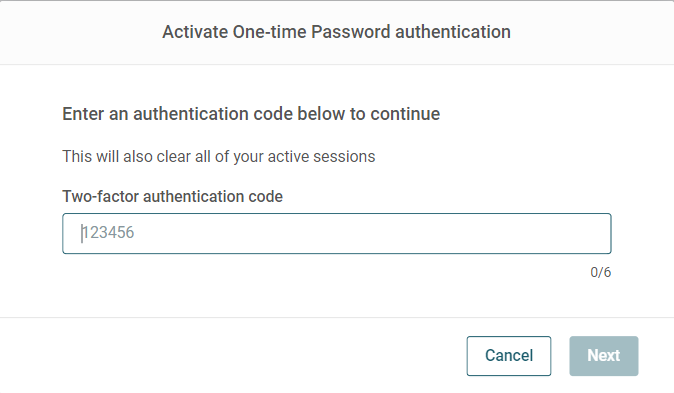Click the word 'continue' in the heading

click(405, 114)
